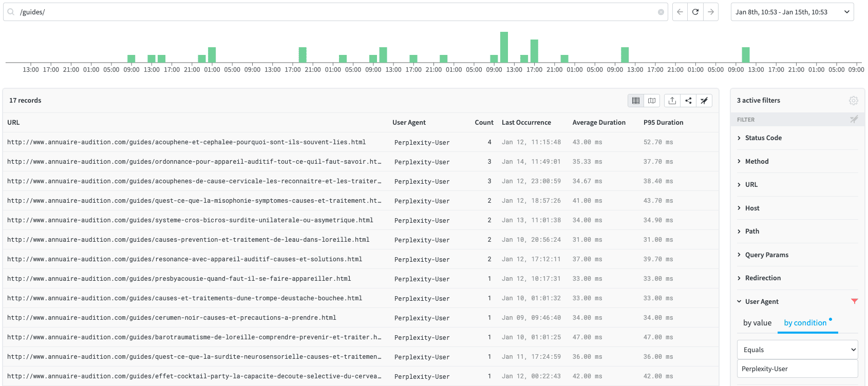
Task: Click the 3 active filters label
Action: tap(758, 101)
